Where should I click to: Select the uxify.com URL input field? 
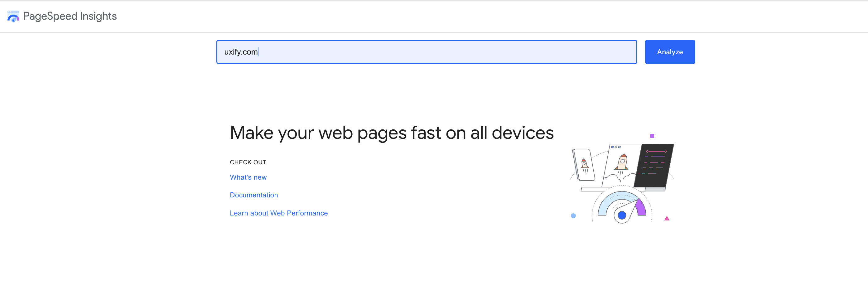pos(426,52)
